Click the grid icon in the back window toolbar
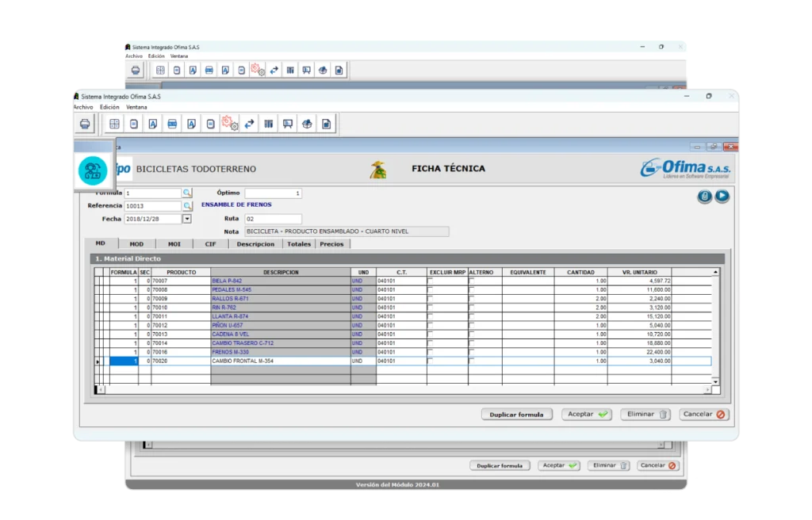 [x=160, y=70]
